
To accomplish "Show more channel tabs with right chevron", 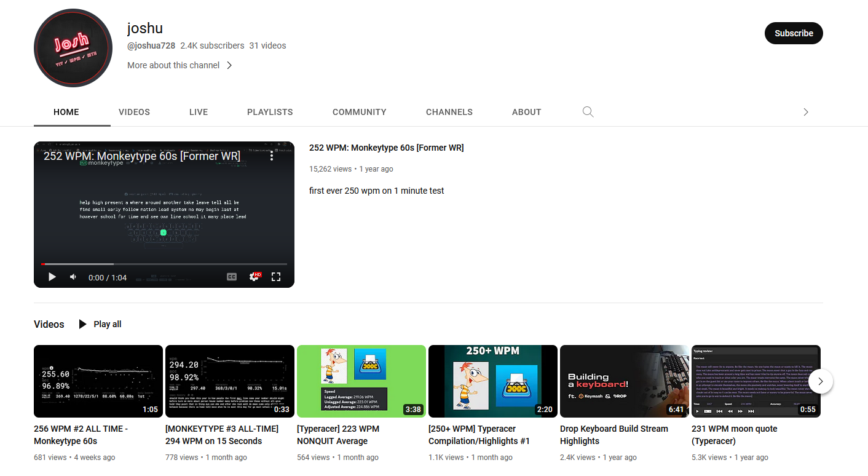I will [806, 112].
